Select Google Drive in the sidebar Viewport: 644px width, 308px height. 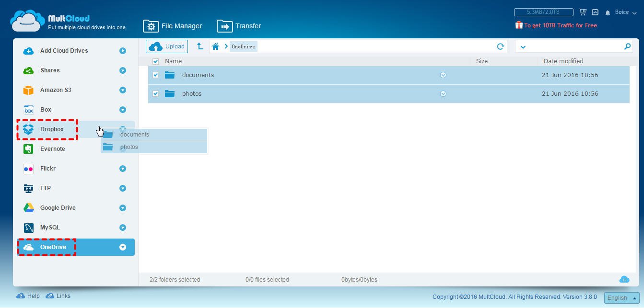point(76,208)
